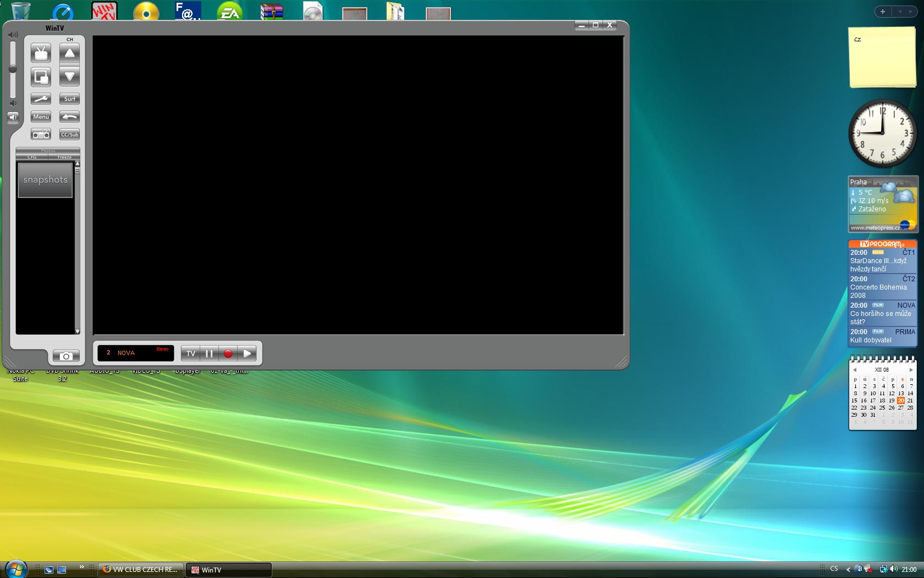Toggle closed captions with CC/Sub button
The height and width of the screenshot is (578, 924).
[x=69, y=134]
